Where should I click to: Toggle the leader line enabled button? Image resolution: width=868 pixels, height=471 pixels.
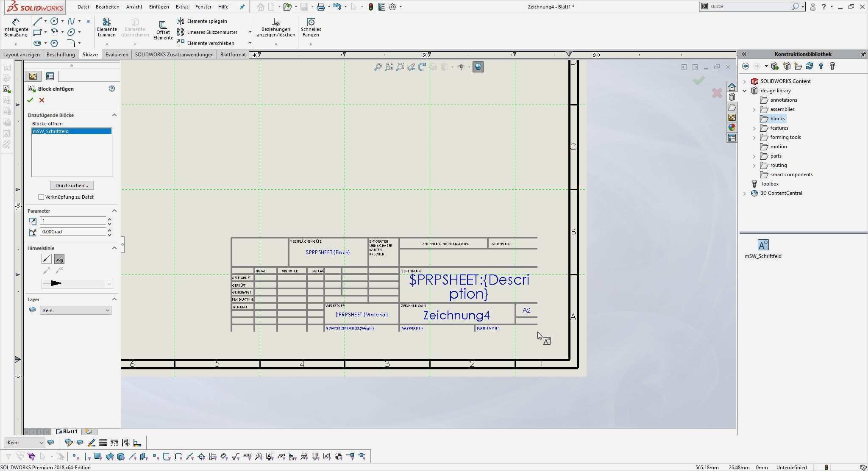click(47, 259)
